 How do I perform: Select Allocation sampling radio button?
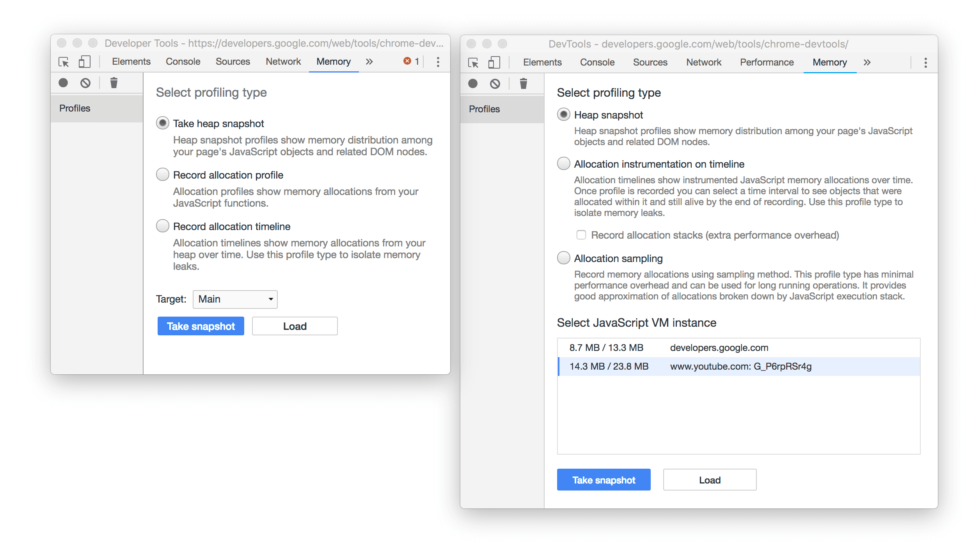tap(563, 259)
